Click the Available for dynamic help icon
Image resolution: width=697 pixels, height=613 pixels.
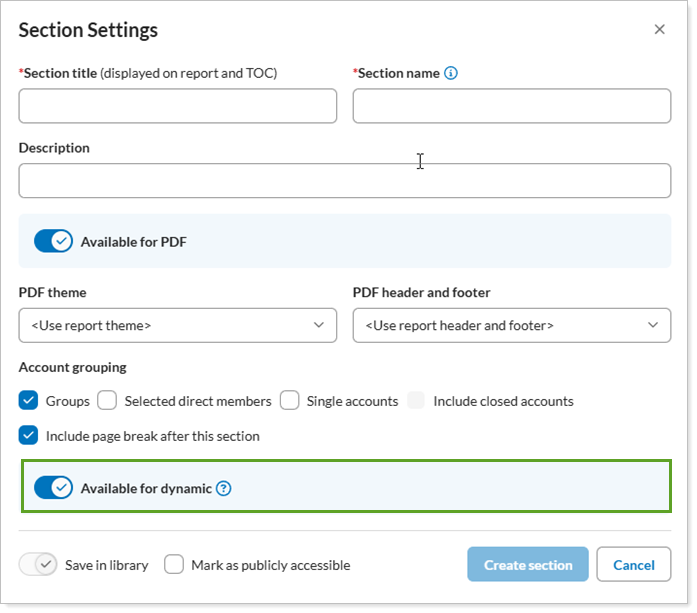coord(224,489)
